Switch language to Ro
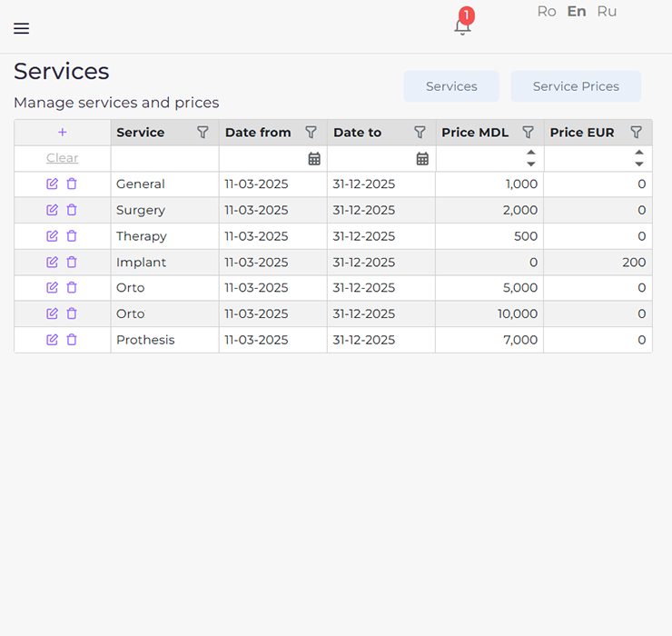This screenshot has height=636, width=672. [547, 12]
